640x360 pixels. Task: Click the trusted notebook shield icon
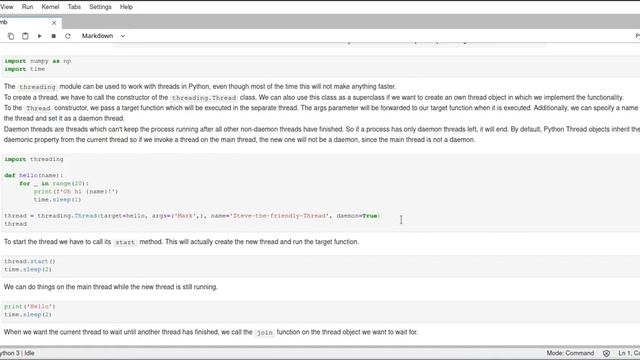point(606,353)
